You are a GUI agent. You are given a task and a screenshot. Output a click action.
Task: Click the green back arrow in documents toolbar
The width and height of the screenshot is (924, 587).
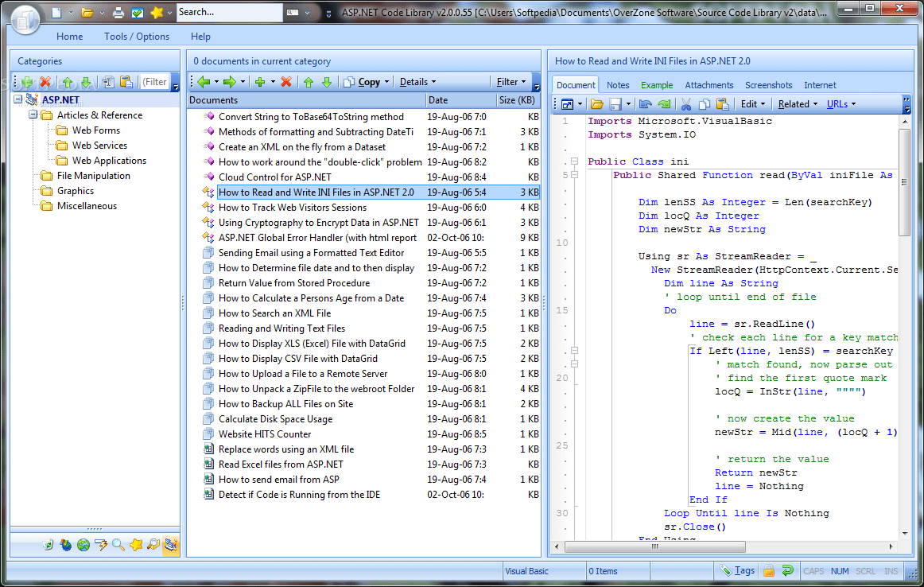pyautogui.click(x=204, y=82)
